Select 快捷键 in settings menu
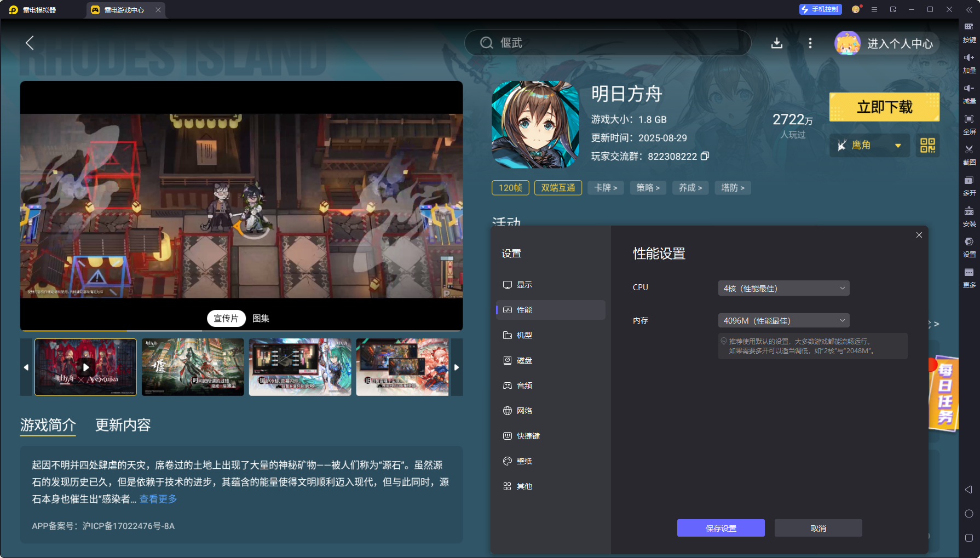This screenshot has width=980, height=558. 550,436
